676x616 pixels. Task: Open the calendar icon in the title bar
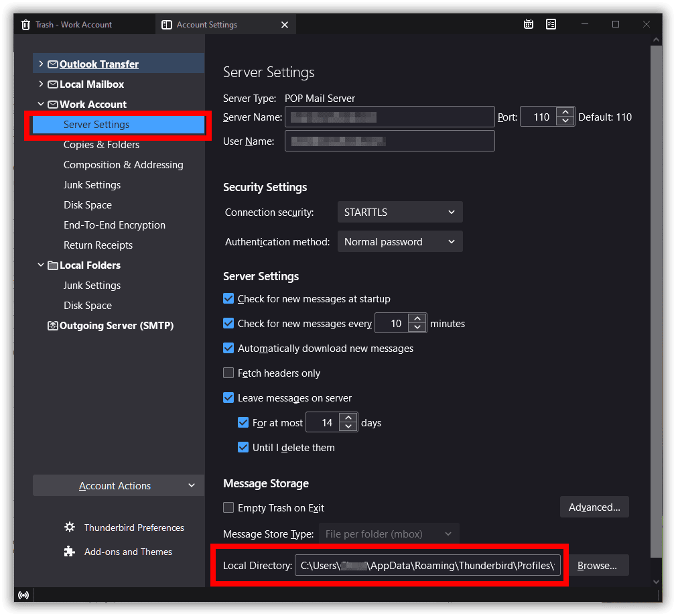click(529, 24)
